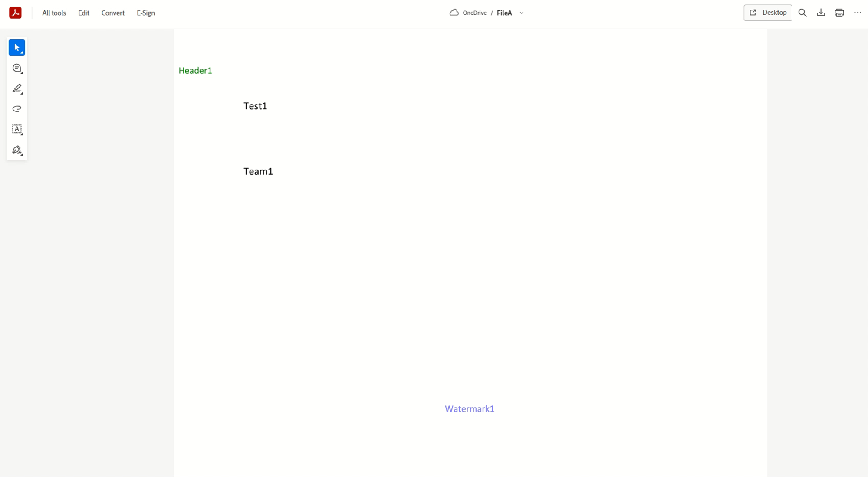Image resolution: width=868 pixels, height=477 pixels.
Task: Click the green Header1 text
Action: tap(195, 71)
